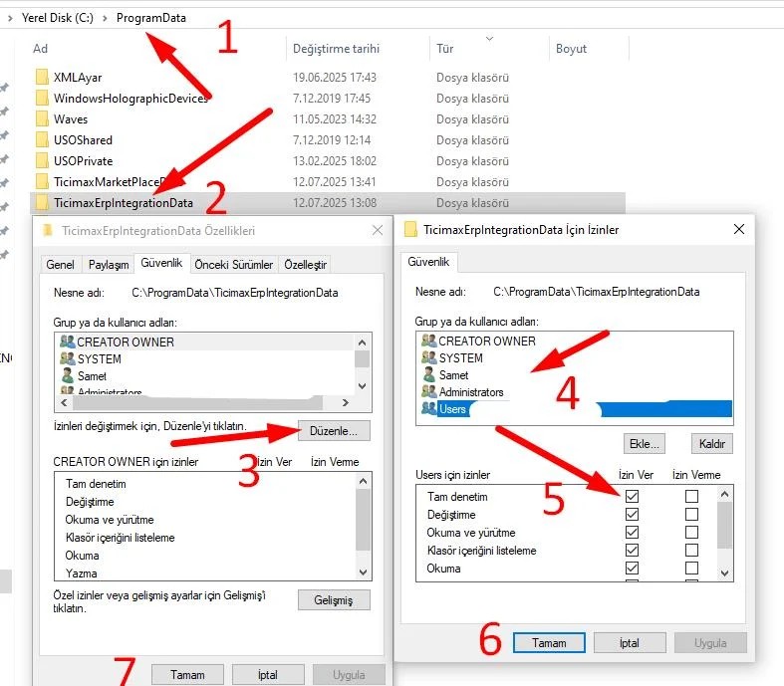This screenshot has width=784, height=686.
Task: Check Değiştirme İzin Verme checkbox
Action: click(691, 515)
